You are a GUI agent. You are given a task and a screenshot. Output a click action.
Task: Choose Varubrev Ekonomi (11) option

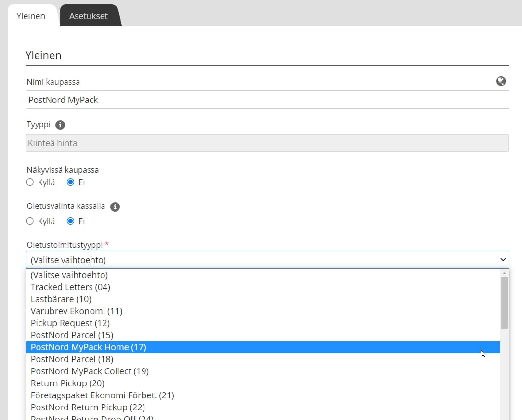pyautogui.click(x=263, y=311)
